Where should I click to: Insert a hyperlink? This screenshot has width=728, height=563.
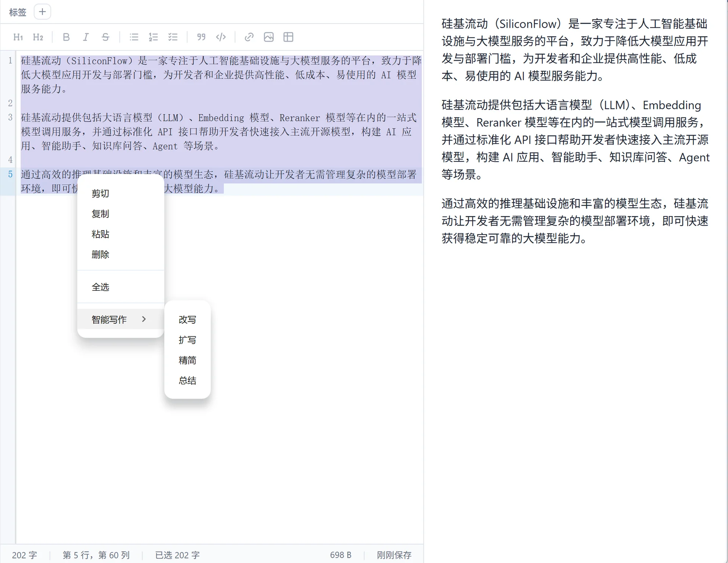(249, 37)
